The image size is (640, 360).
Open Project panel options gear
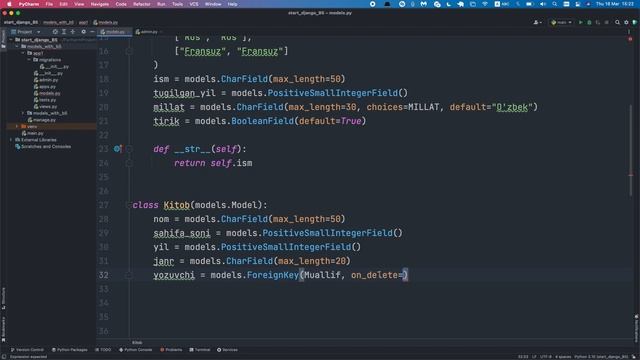pyautogui.click(x=84, y=31)
